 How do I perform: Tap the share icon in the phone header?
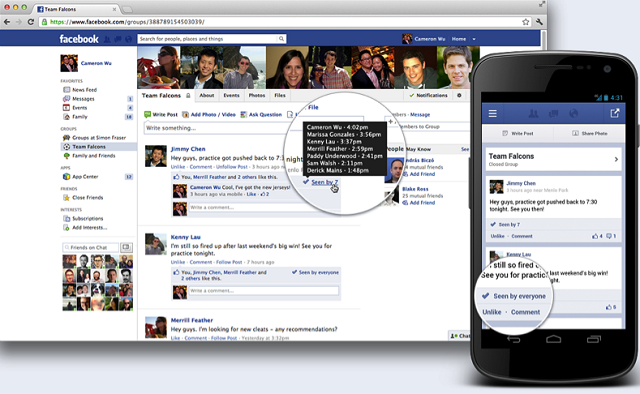coord(615,114)
